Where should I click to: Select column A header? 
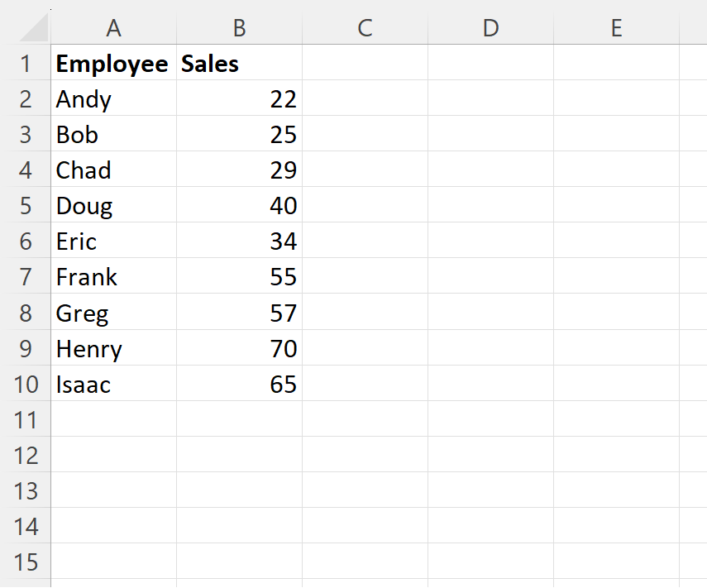click(113, 27)
